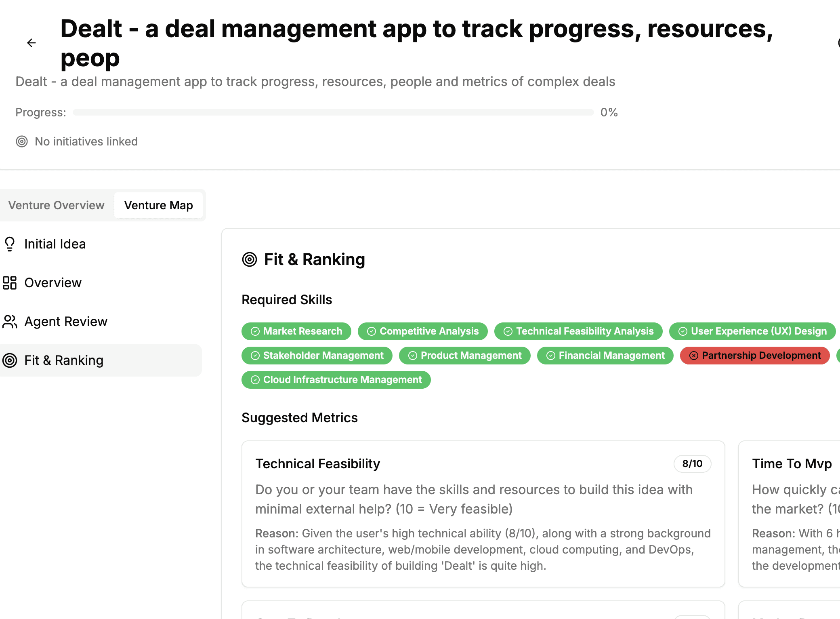Image resolution: width=840 pixels, height=619 pixels.
Task: Click the lightbulb icon beside Initial Idea
Action: click(x=10, y=244)
